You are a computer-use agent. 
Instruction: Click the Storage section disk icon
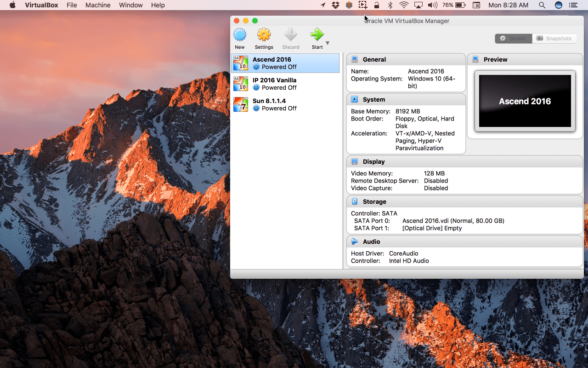(x=354, y=201)
